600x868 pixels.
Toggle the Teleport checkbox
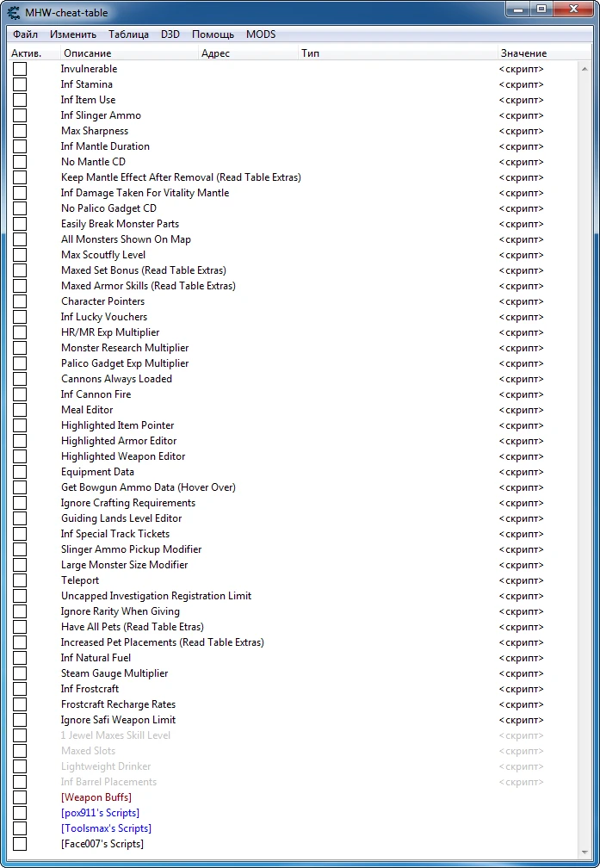coord(20,580)
